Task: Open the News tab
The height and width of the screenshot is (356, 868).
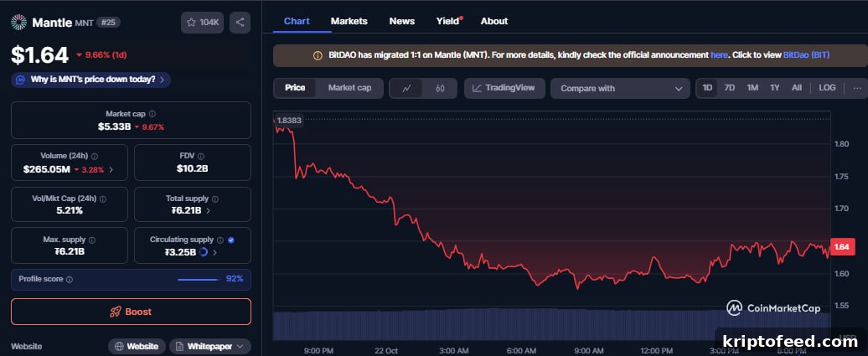Action: pos(402,21)
